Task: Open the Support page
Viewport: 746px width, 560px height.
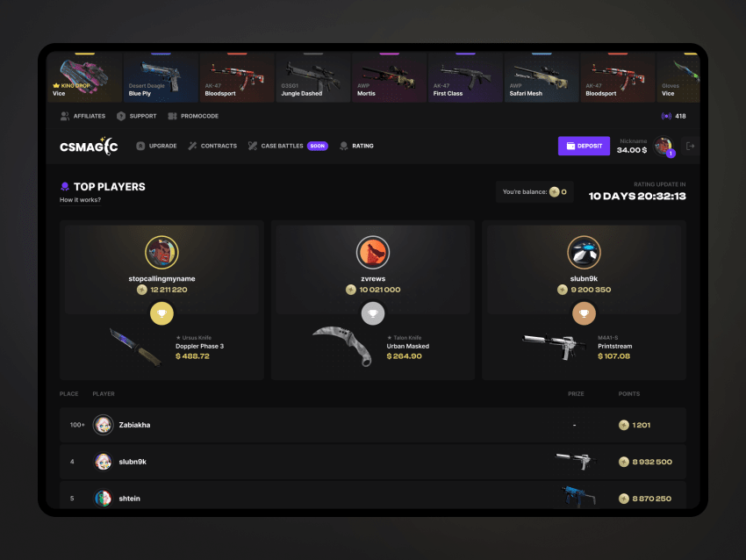Action: coord(137,116)
